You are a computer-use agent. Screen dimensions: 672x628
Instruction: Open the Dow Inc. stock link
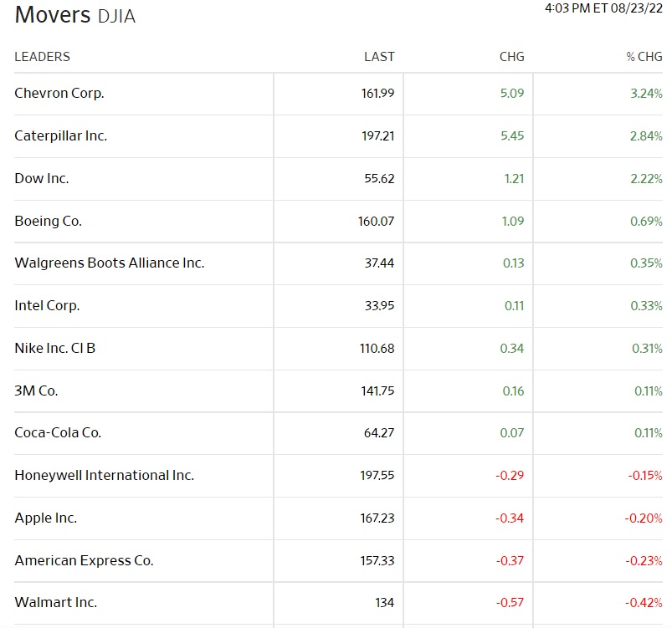coord(42,178)
